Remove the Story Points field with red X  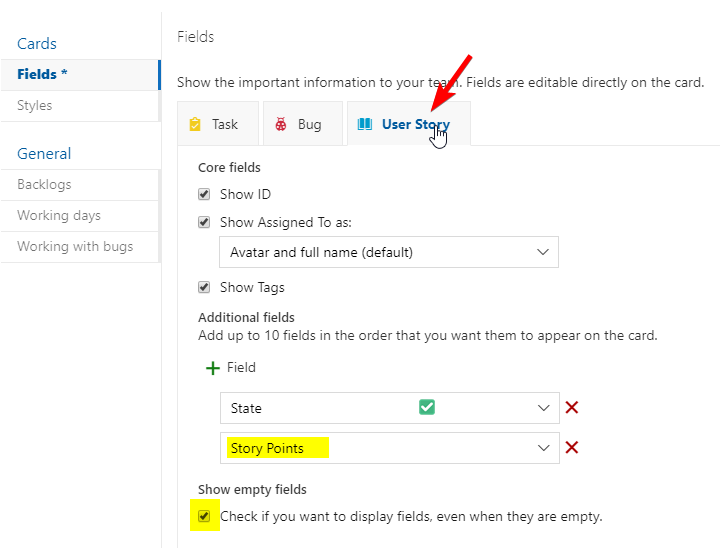click(572, 448)
